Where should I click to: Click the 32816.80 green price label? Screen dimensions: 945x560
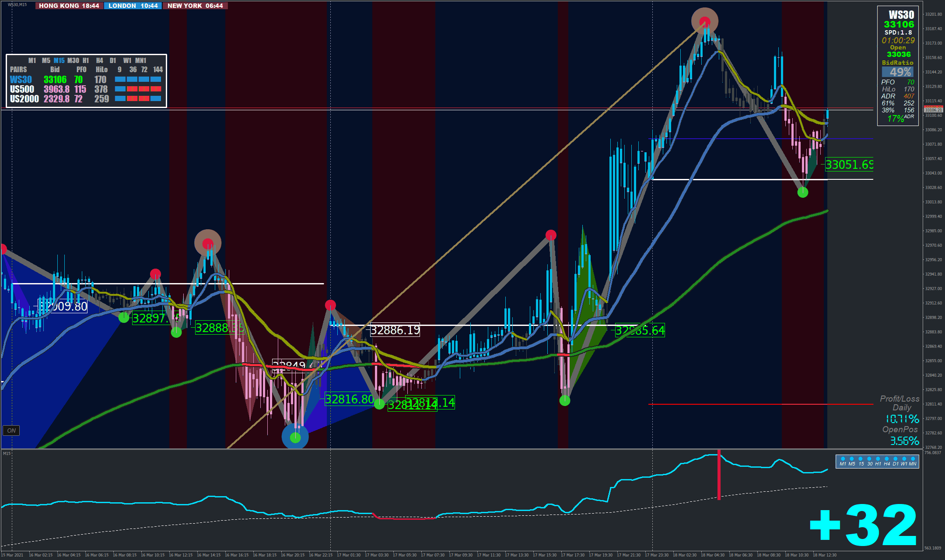click(x=349, y=399)
